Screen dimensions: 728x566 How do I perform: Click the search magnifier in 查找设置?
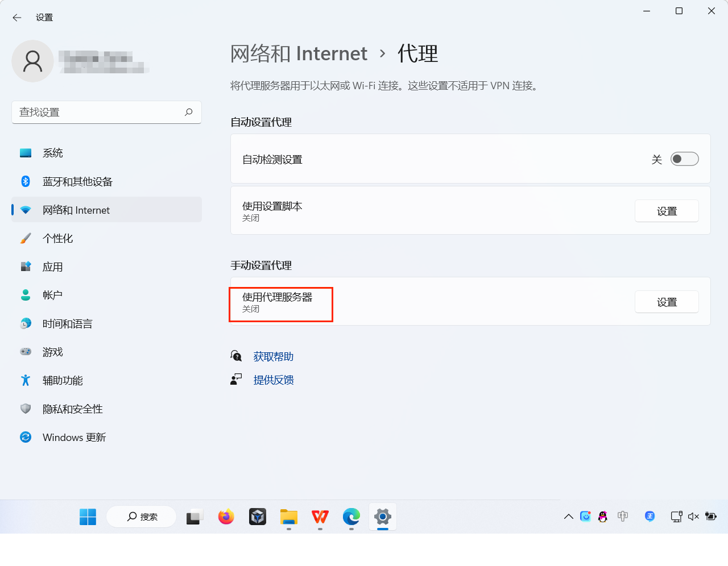tap(189, 112)
